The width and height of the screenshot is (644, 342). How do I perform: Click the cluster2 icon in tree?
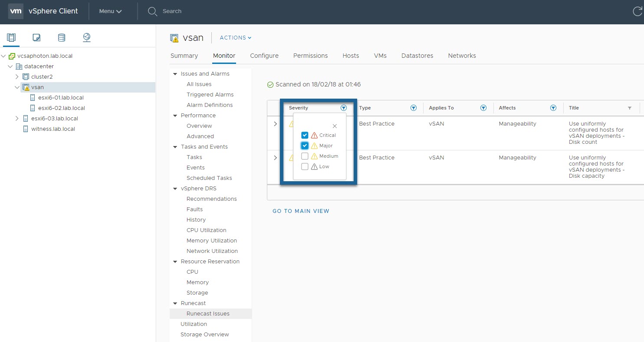coord(26,77)
